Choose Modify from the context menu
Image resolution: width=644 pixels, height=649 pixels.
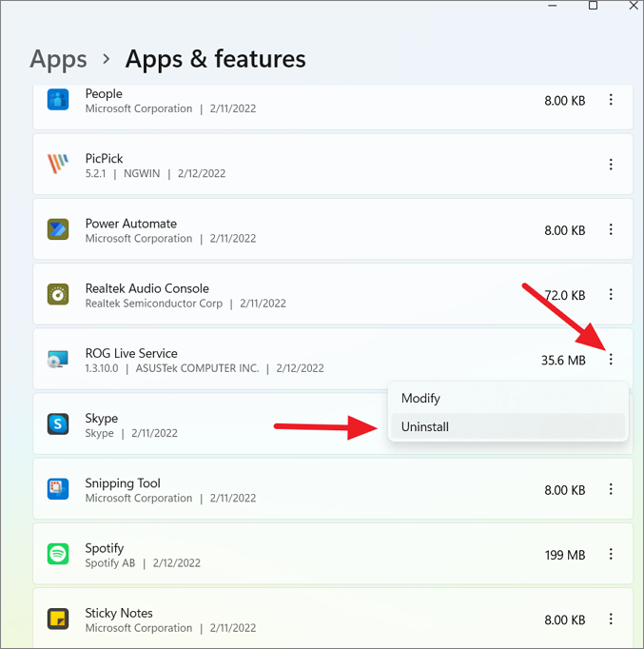click(508, 398)
